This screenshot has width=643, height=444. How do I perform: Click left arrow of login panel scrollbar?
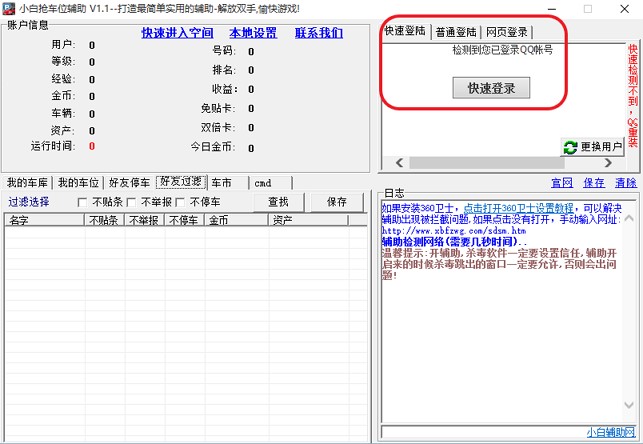tap(399, 163)
